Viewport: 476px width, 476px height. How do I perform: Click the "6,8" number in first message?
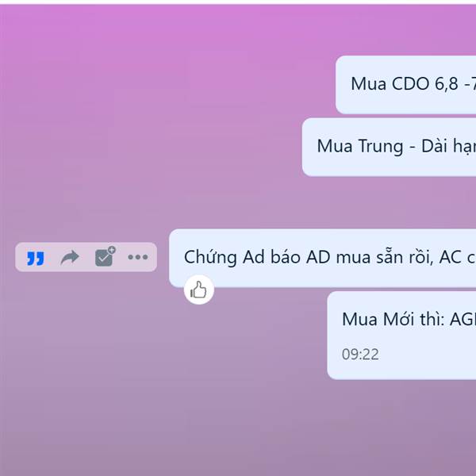[x=446, y=84]
